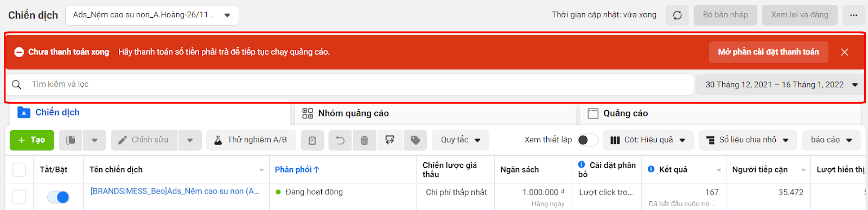Viewport: 868px width, 210px height.
Task: Click the 35.472 reach value
Action: click(791, 192)
